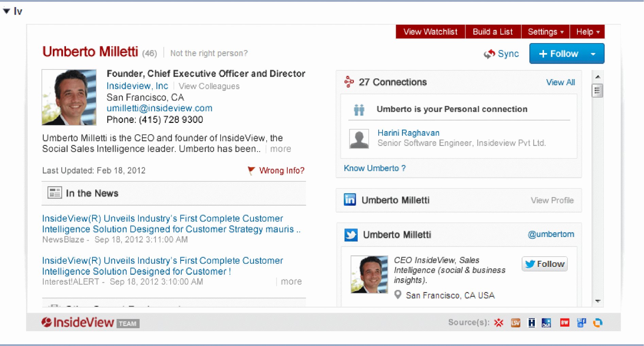Expand the bio with 'more' link
This screenshot has height=346, width=644.
(281, 149)
